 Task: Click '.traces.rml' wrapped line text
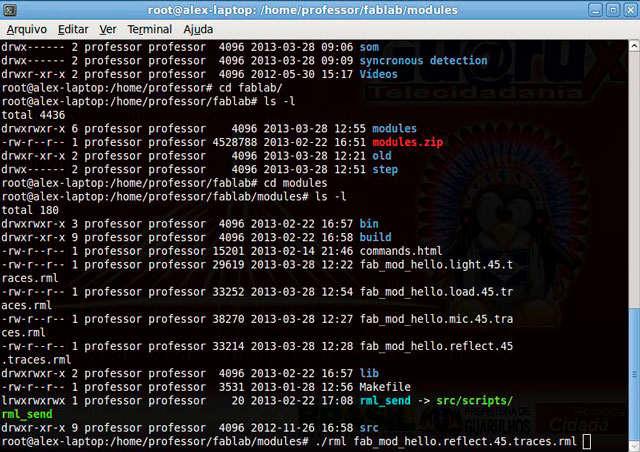36,360
